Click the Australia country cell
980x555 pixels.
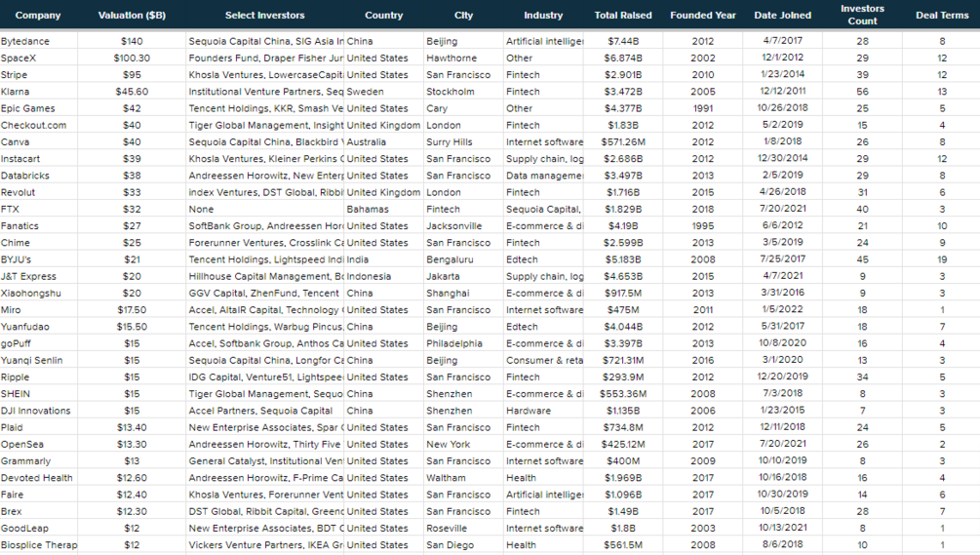point(384,142)
